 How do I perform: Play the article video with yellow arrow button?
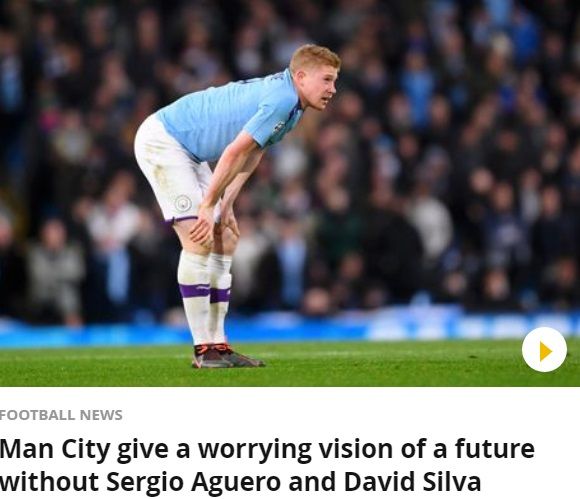pos(544,350)
